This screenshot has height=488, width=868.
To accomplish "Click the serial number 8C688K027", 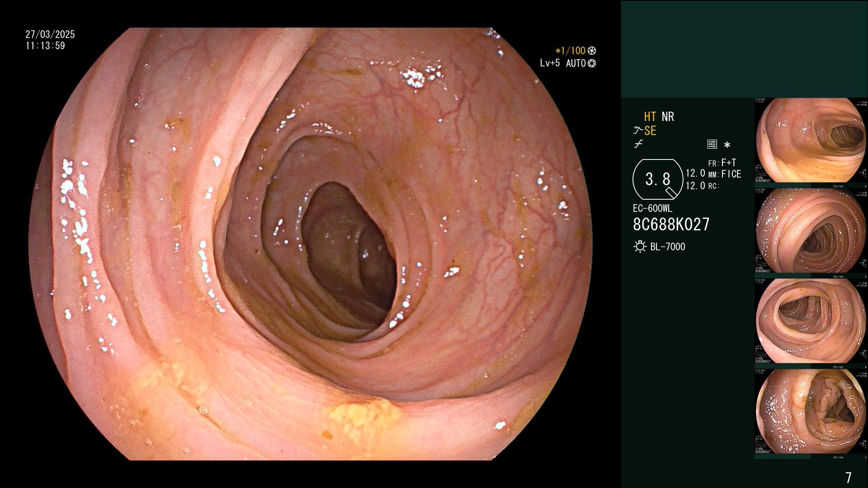I will [671, 224].
